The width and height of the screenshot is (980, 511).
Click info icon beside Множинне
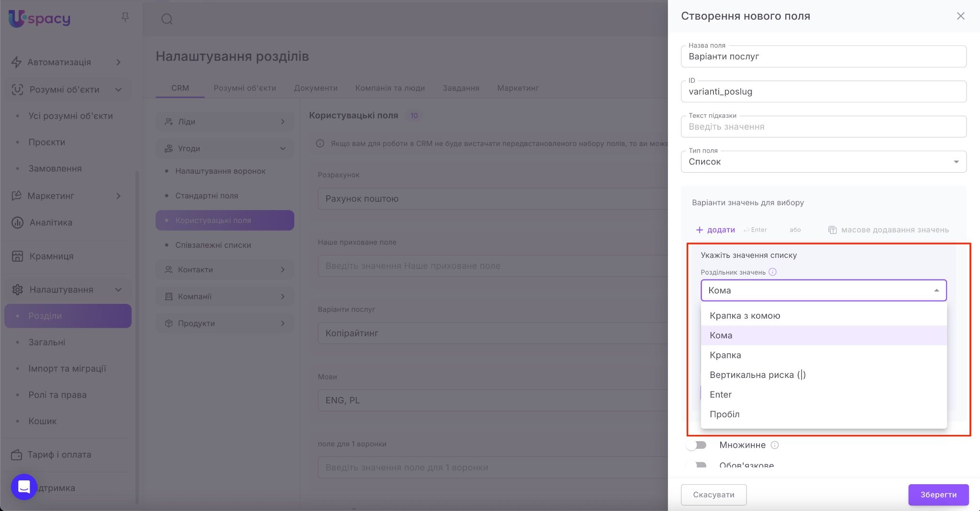point(775,445)
